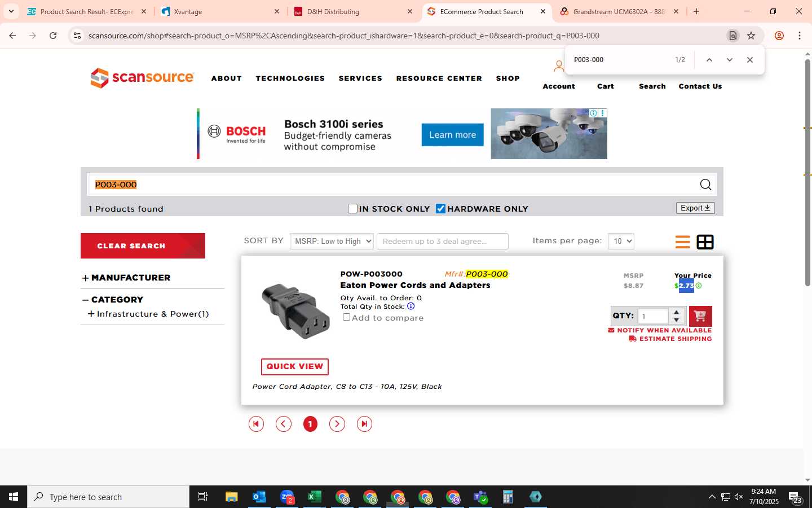The height and width of the screenshot is (508, 812).
Task: Open Contact Us link
Action: pyautogui.click(x=700, y=86)
